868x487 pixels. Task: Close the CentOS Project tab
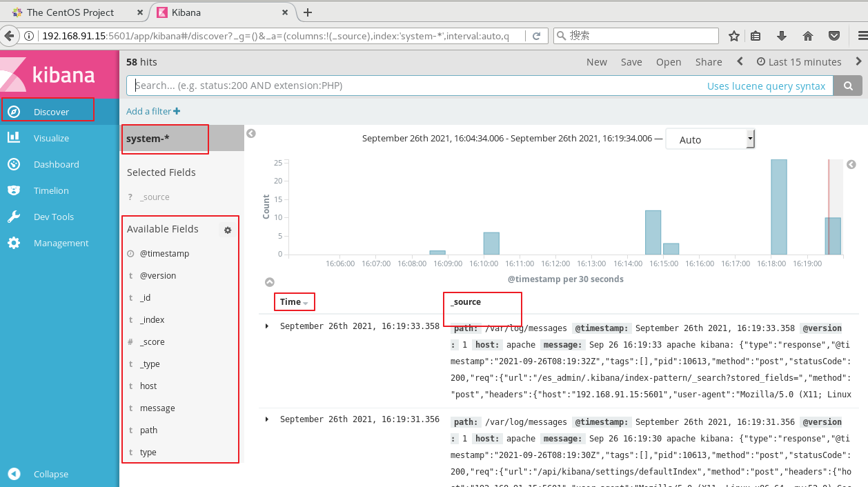pyautogui.click(x=140, y=12)
